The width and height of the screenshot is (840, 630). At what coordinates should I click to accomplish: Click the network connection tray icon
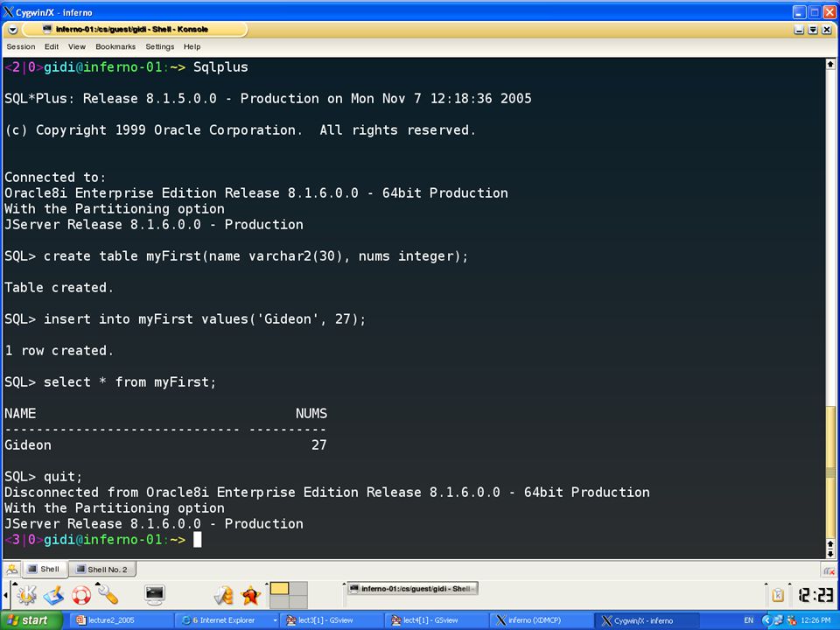coord(779,620)
